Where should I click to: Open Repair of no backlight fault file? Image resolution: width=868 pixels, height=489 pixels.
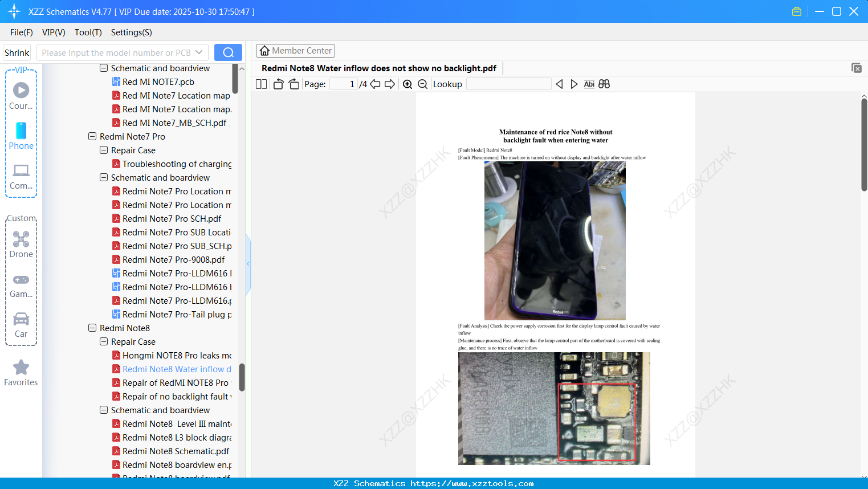pyautogui.click(x=172, y=397)
